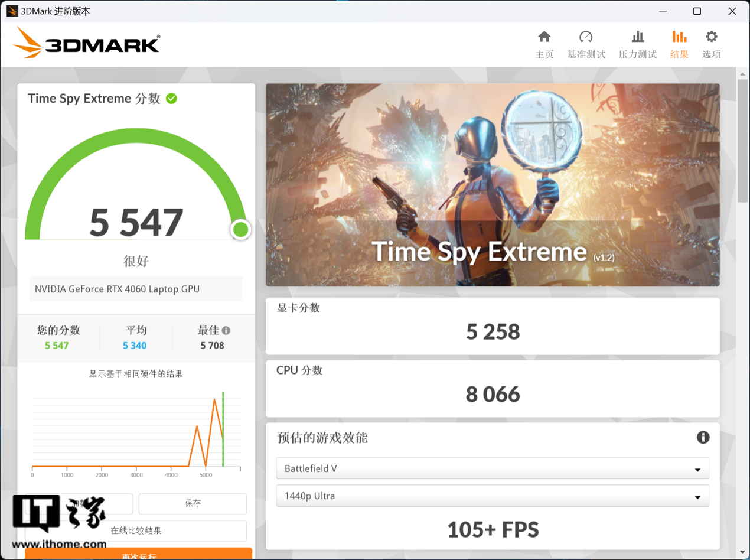Switch to the 压力测试 tab label
Screen dimensions: 750x560
coord(637,54)
